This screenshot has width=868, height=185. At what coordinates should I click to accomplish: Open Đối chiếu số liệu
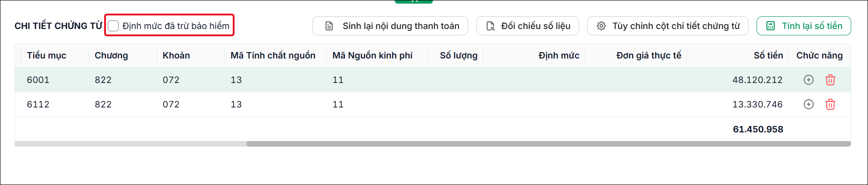pyautogui.click(x=528, y=26)
